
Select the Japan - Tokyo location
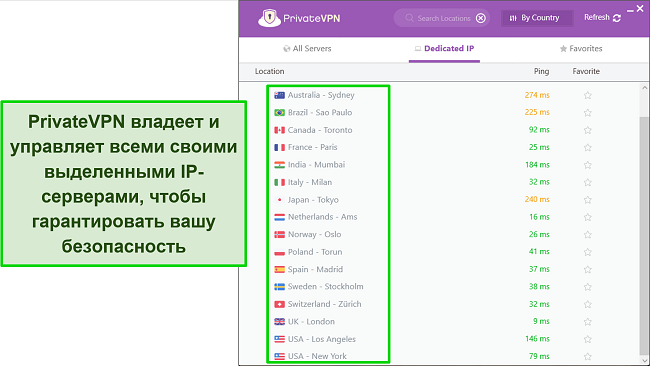pos(313,200)
